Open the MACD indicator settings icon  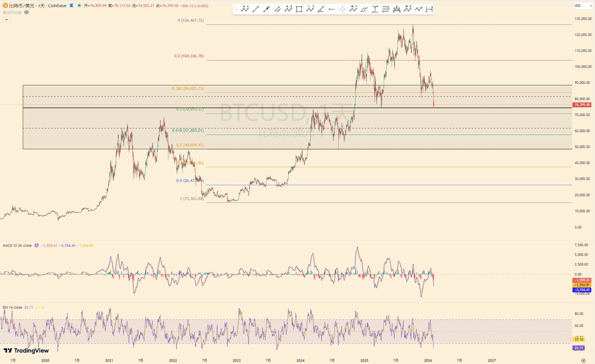[x=36, y=245]
